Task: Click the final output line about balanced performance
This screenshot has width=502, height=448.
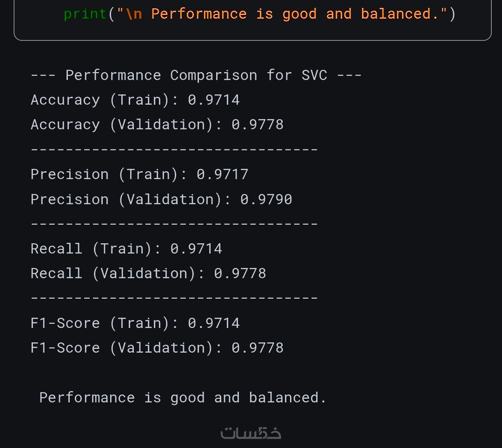Action: click(183, 397)
